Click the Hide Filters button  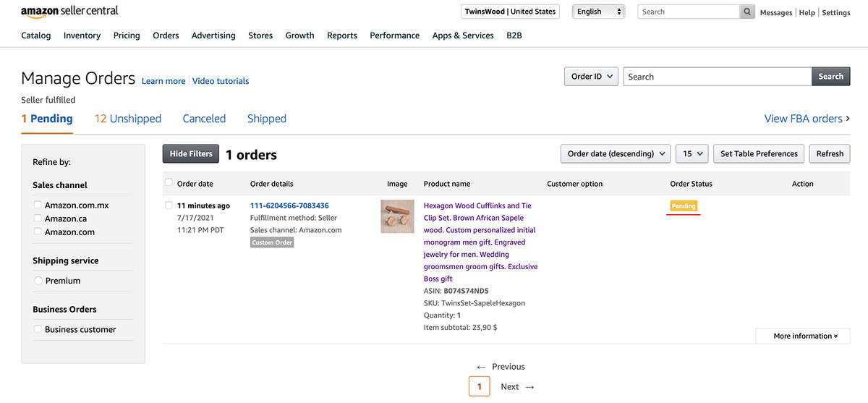pyautogui.click(x=191, y=153)
